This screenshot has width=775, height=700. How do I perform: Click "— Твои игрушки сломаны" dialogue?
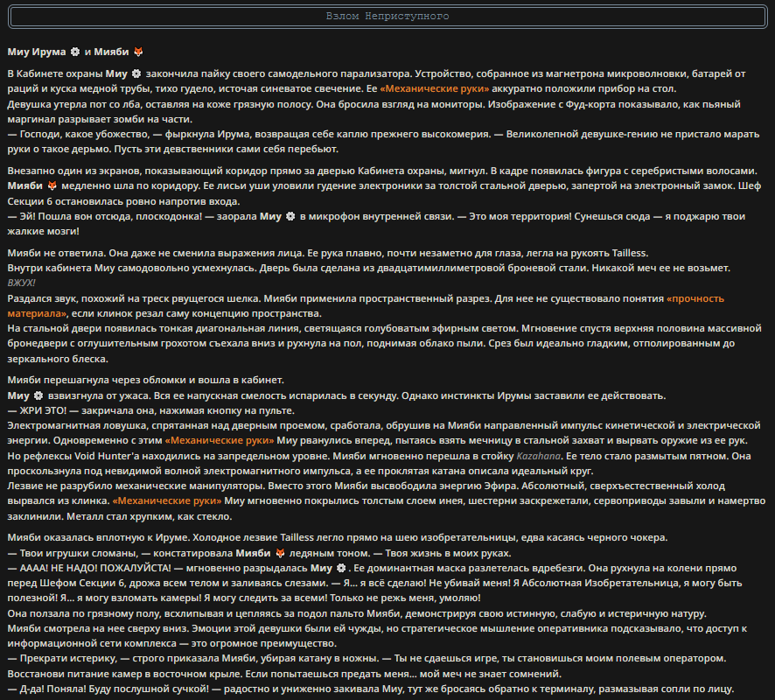73,553
